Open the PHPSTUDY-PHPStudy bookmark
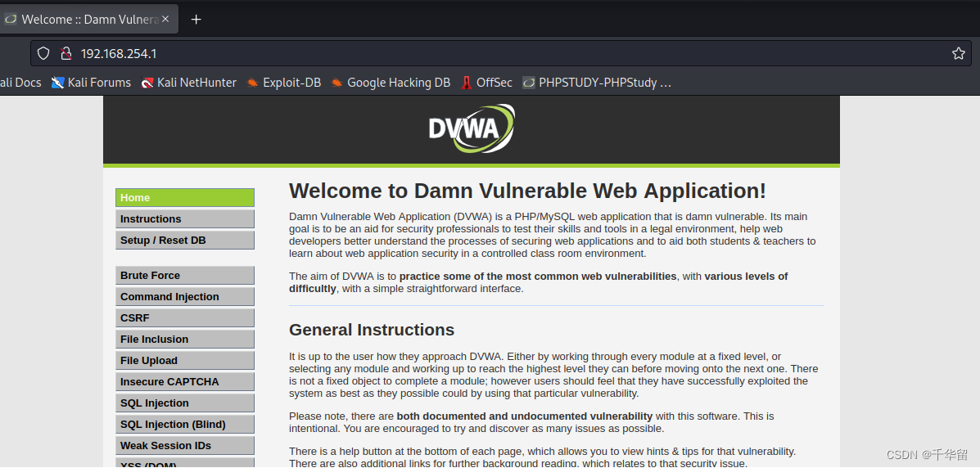The width and height of the screenshot is (980, 468). 597,83
